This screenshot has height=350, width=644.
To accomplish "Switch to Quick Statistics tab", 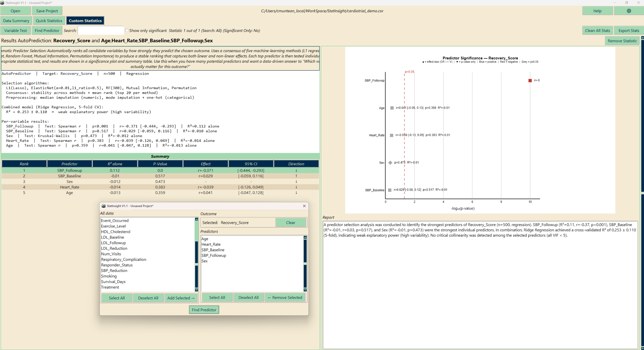I will coord(49,20).
